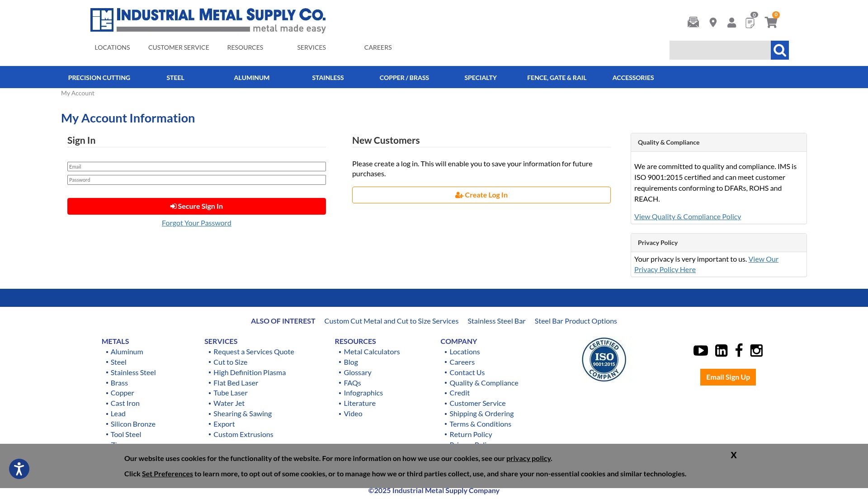Open footer Tool Steel link
The image size is (868, 503).
126,435
